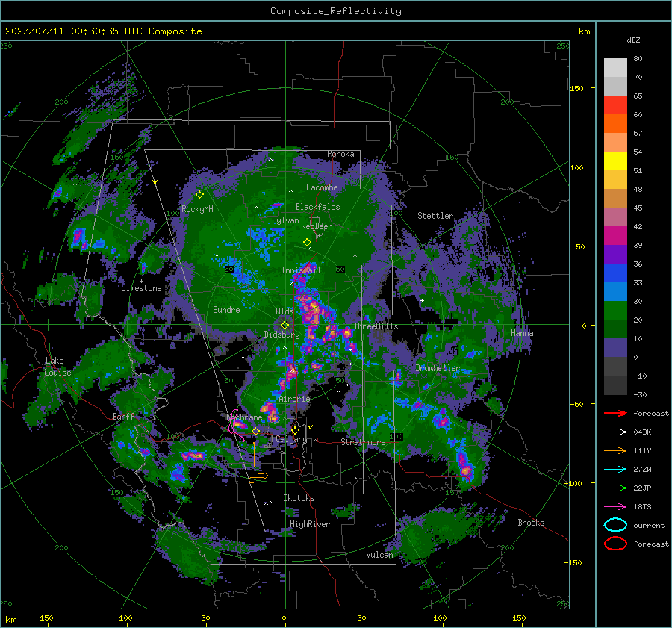Click the 'Strathmore' city label
672x628 pixels.
point(363,442)
